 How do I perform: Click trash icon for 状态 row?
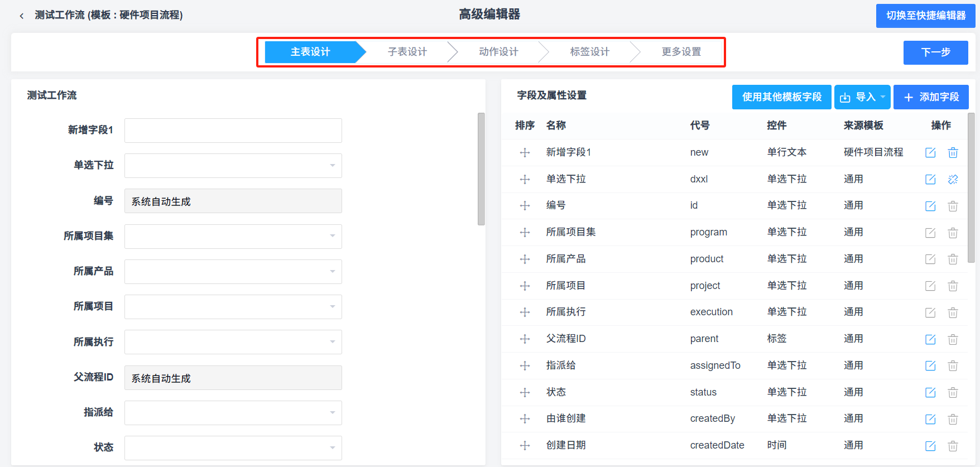click(x=953, y=393)
